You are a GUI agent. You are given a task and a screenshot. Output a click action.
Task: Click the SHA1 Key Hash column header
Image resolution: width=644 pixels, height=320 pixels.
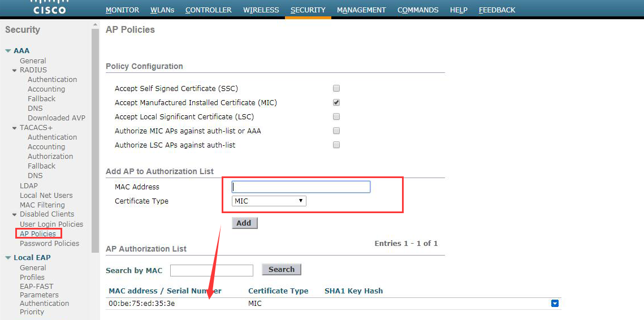pyautogui.click(x=353, y=291)
